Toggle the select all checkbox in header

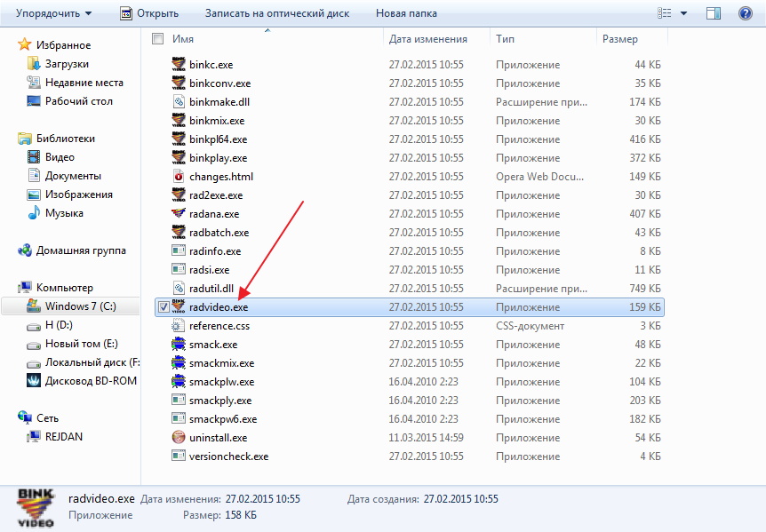157,38
